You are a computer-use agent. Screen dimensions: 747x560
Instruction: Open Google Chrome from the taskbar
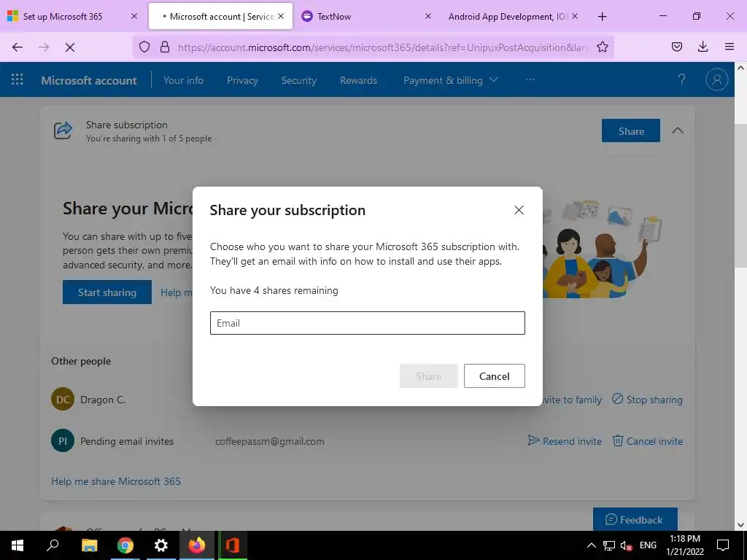pos(125,545)
